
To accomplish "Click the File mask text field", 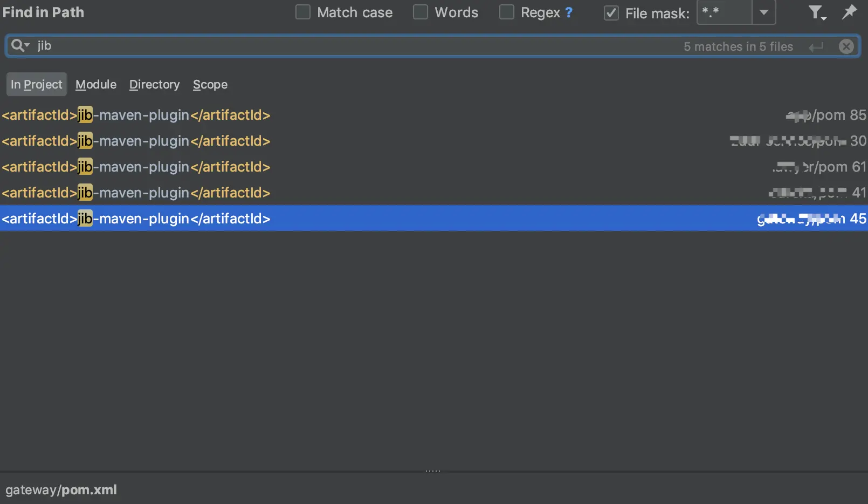I will (724, 12).
